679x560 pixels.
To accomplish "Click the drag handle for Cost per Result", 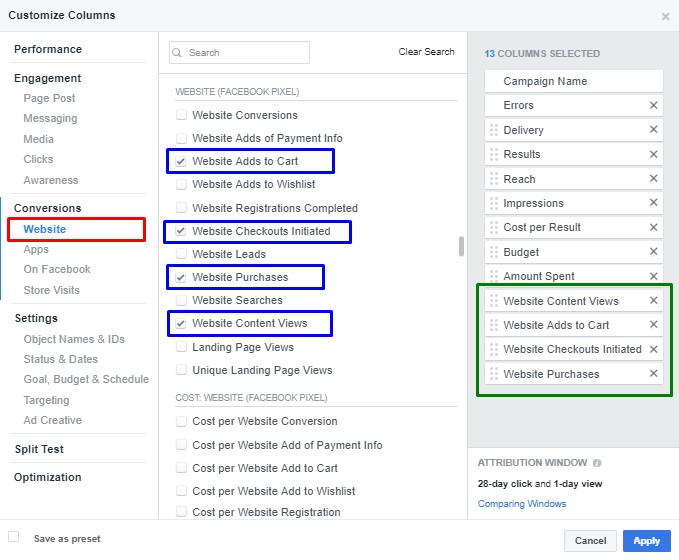I will tap(494, 227).
